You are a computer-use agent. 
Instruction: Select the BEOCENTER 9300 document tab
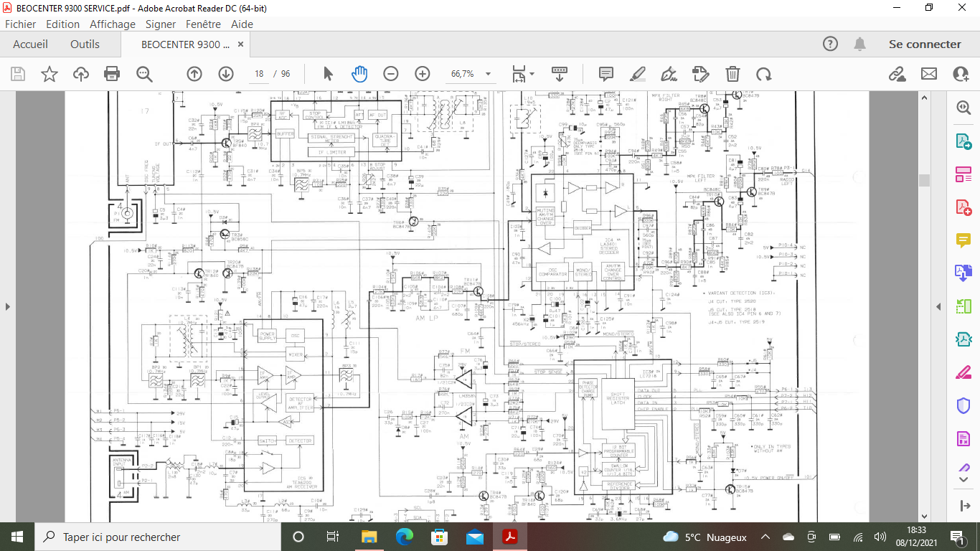pos(185,44)
